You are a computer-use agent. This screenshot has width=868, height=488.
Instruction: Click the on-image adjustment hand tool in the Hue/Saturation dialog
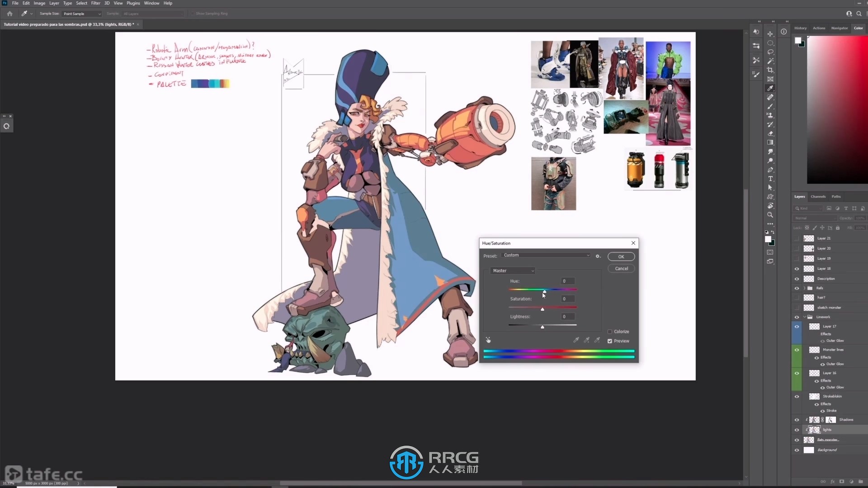488,340
